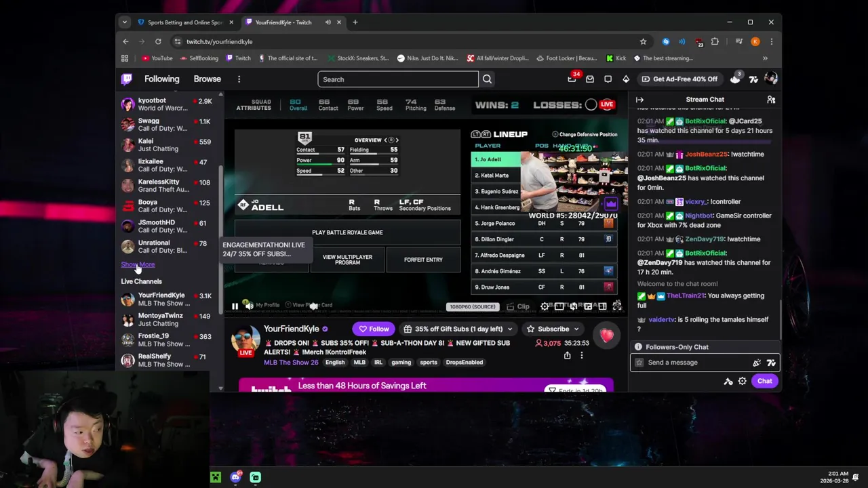Toggle fullscreen on the video player
The width and height of the screenshot is (868, 488).
(616, 306)
